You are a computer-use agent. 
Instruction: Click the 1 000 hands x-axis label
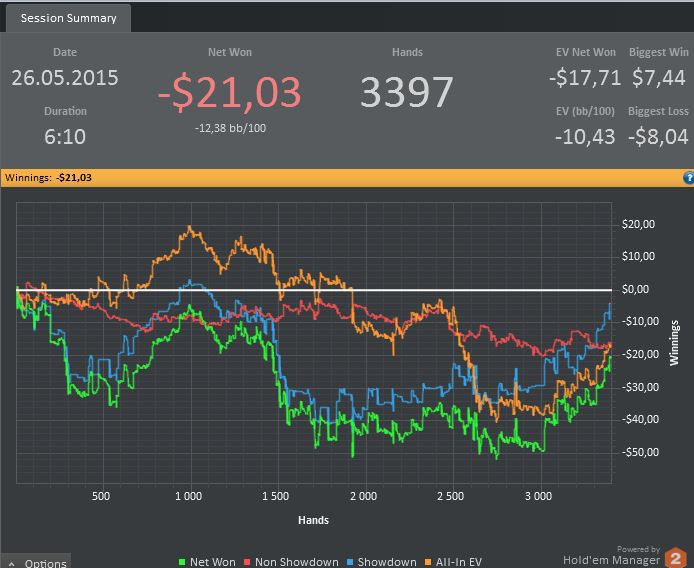[189, 496]
